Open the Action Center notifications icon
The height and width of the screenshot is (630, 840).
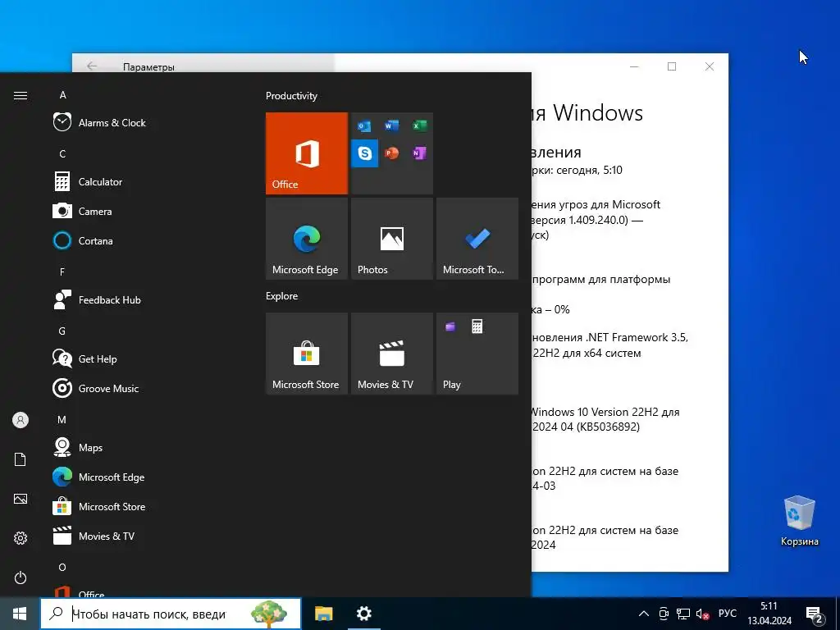(814, 614)
